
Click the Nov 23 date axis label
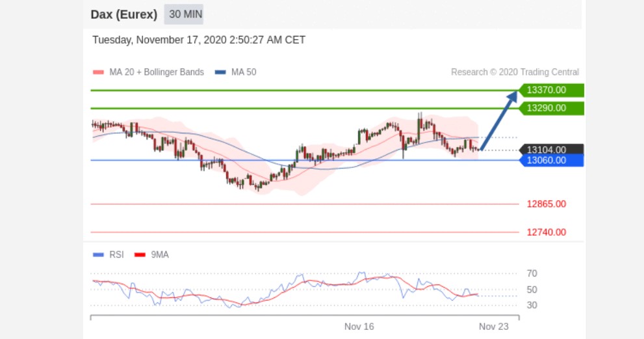tap(494, 327)
